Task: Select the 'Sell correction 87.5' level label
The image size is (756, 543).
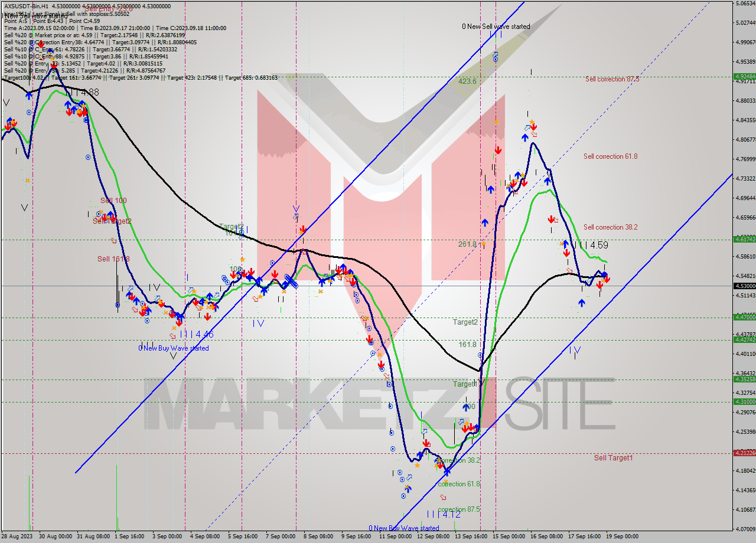Action: 612,79
